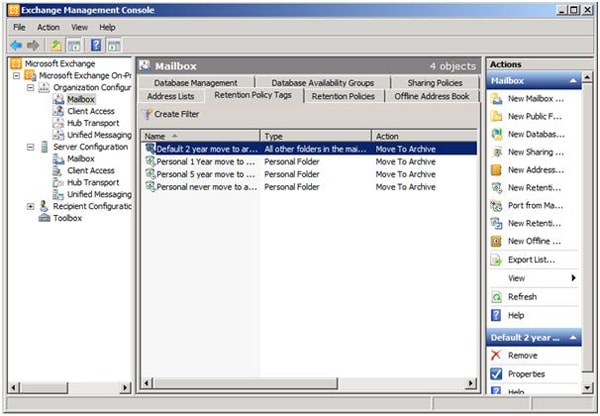This screenshot has width=600, height=416.
Task: Click the Refresh action icon
Action: coord(496,297)
